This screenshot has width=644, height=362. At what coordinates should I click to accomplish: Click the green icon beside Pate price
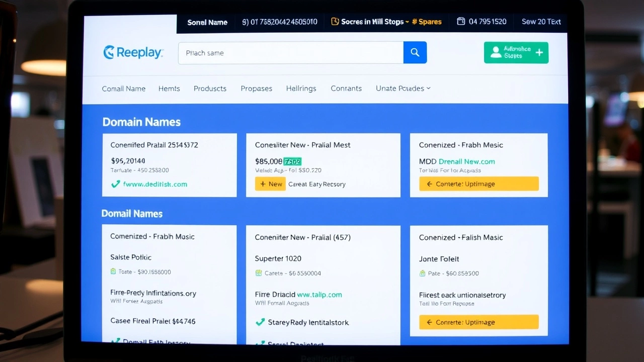pos(423,274)
